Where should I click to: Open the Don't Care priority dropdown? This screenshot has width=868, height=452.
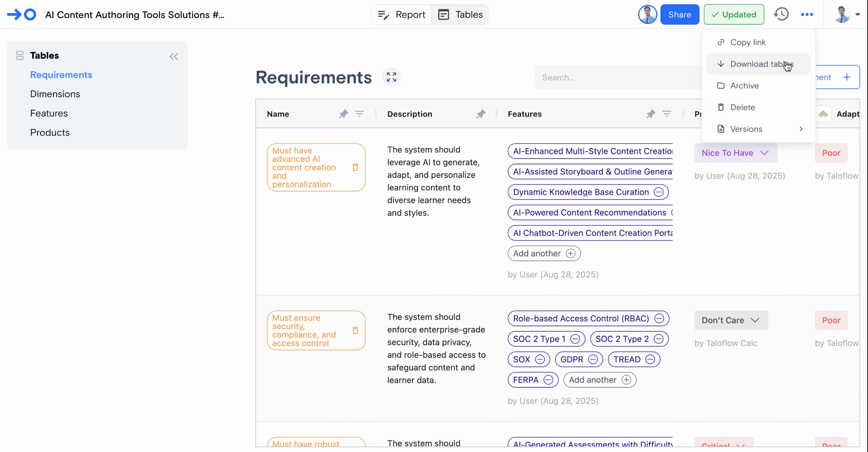731,320
